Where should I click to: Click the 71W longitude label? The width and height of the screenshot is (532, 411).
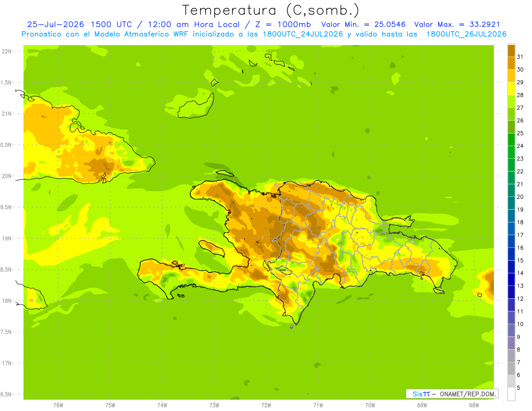318,405
